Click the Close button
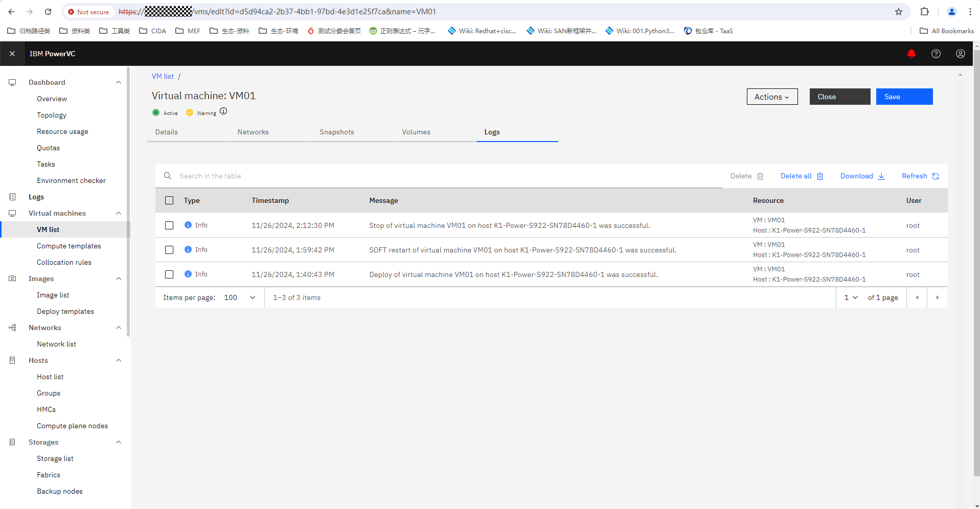980x509 pixels. (x=840, y=97)
